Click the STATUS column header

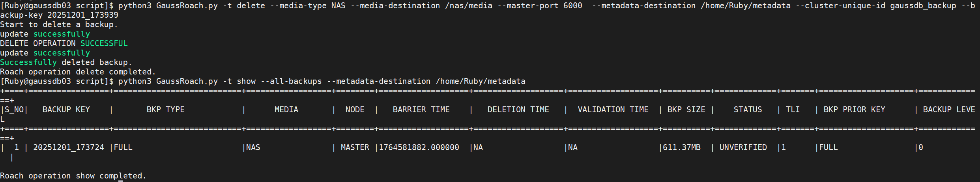click(x=748, y=110)
